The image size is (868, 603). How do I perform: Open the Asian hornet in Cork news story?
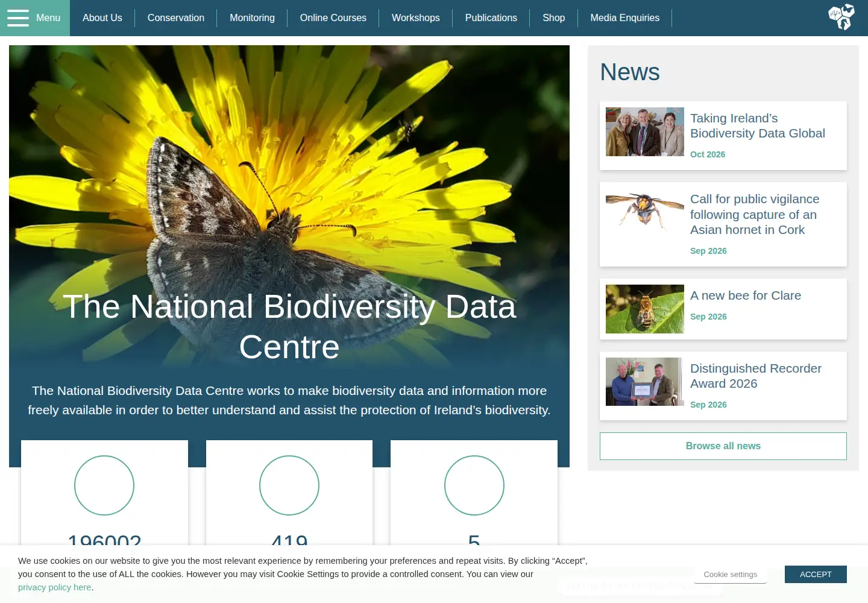tap(755, 215)
